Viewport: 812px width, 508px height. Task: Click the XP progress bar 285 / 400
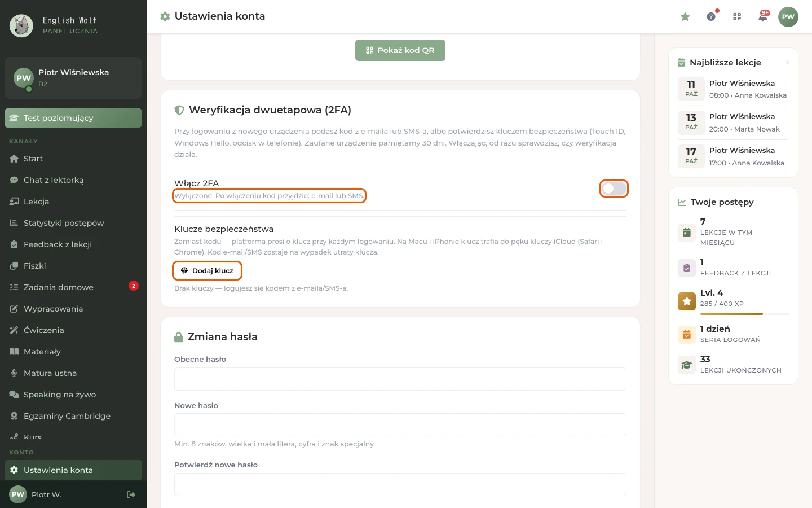(x=744, y=314)
